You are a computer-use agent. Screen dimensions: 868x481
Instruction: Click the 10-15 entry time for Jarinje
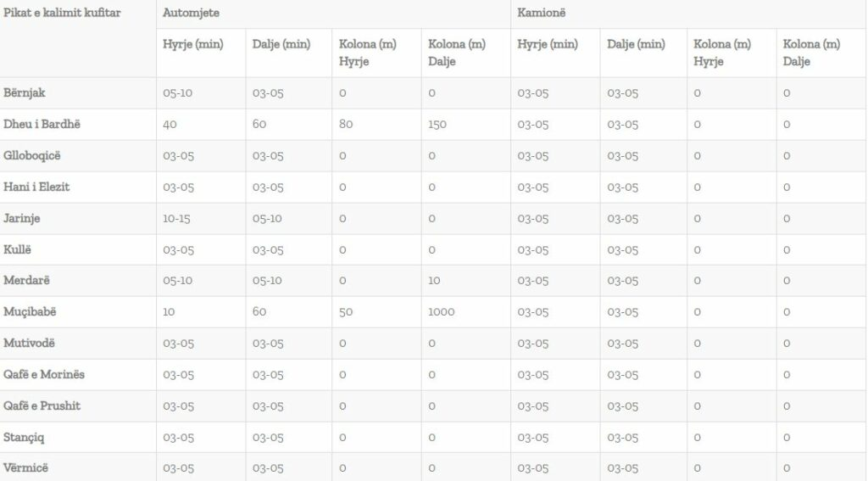click(x=176, y=218)
